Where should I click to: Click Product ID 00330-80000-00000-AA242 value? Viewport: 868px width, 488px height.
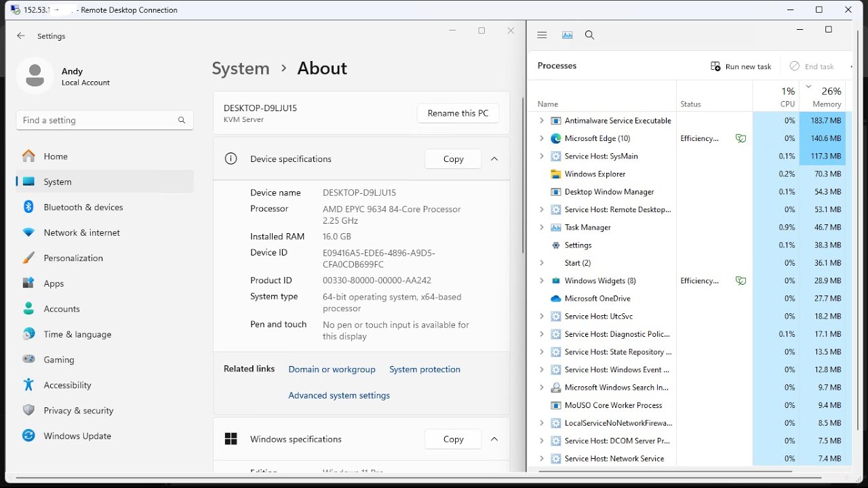click(x=377, y=280)
